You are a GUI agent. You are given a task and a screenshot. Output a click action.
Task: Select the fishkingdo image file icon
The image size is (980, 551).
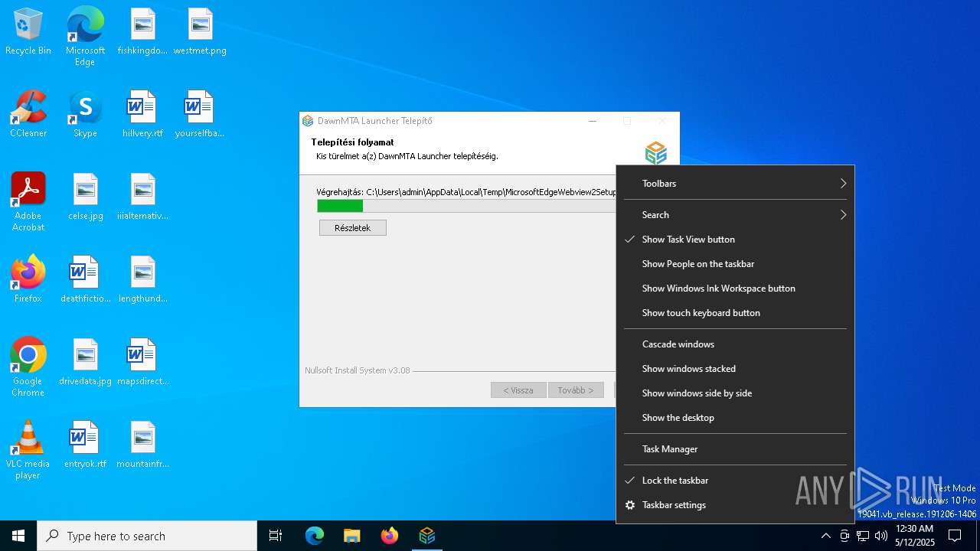point(142,32)
